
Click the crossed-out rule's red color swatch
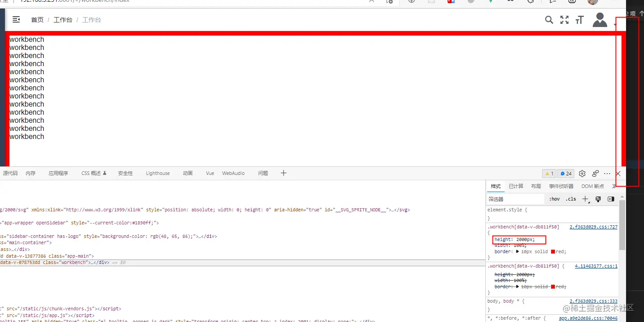click(553, 287)
